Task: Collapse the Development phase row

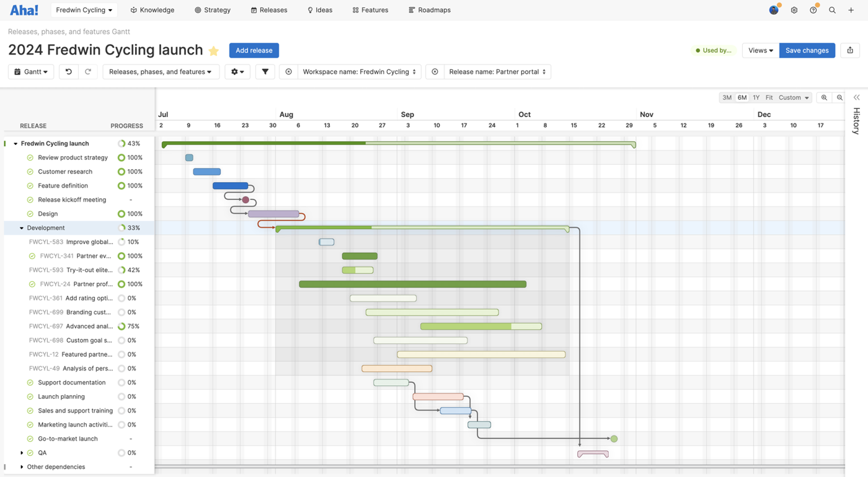Action: coord(22,228)
